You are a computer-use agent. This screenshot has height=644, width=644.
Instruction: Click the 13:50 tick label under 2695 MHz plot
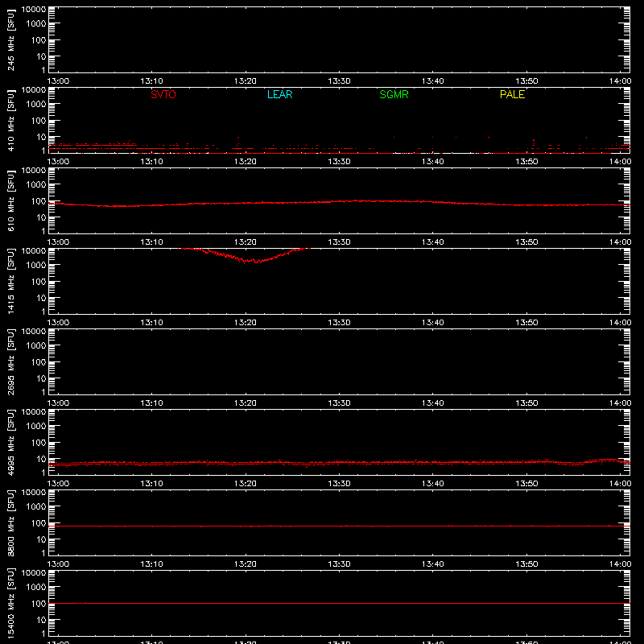pyautogui.click(x=526, y=403)
